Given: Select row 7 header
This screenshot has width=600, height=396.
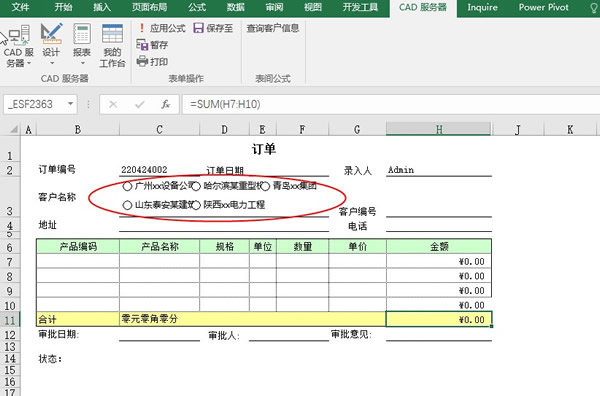Looking at the screenshot, I should click(x=10, y=262).
